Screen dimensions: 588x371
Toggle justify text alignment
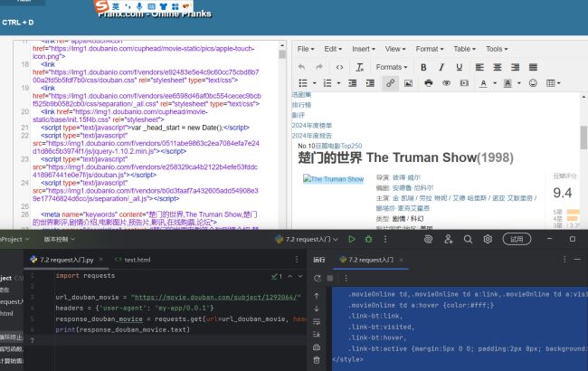pos(533,67)
